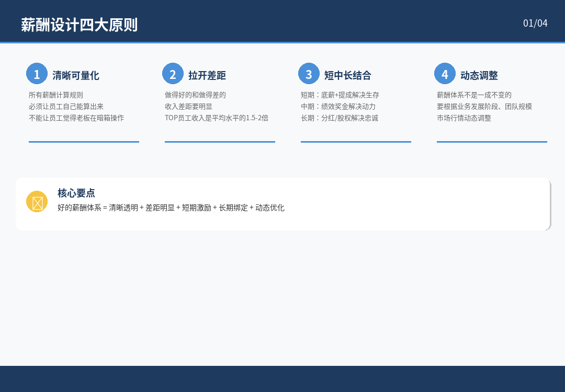Click the number 4 circle badge
The height and width of the screenshot is (392, 565).
click(x=445, y=73)
